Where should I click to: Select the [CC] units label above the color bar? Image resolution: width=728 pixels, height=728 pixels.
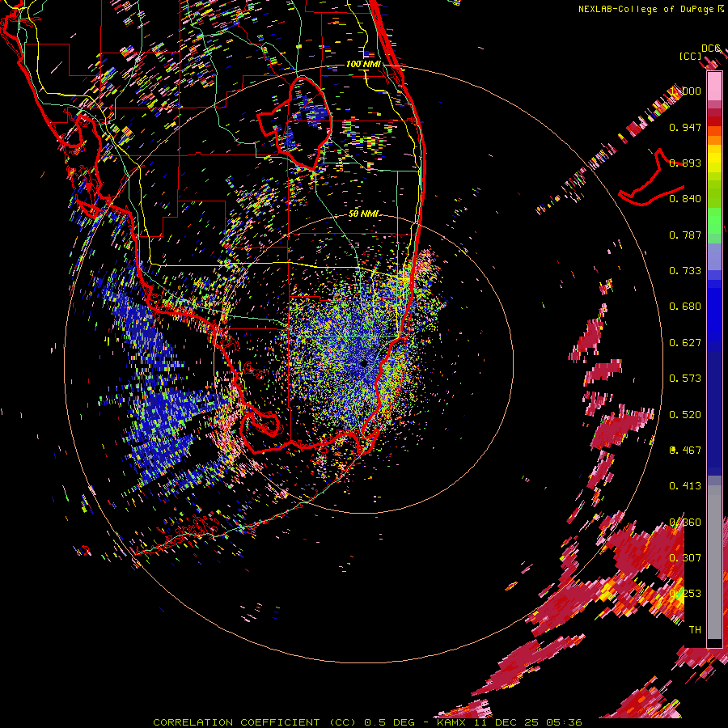click(690, 56)
